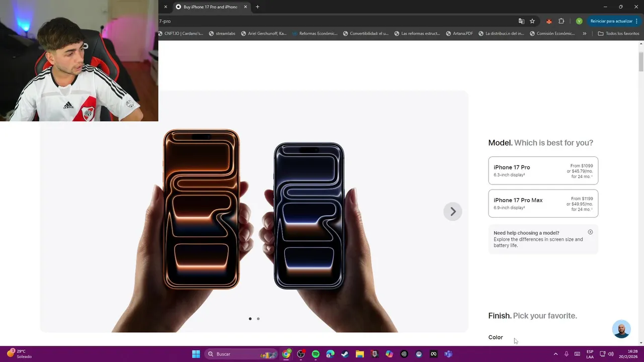Expand Need help choosing a model
The height and width of the screenshot is (362, 644).
543,239
